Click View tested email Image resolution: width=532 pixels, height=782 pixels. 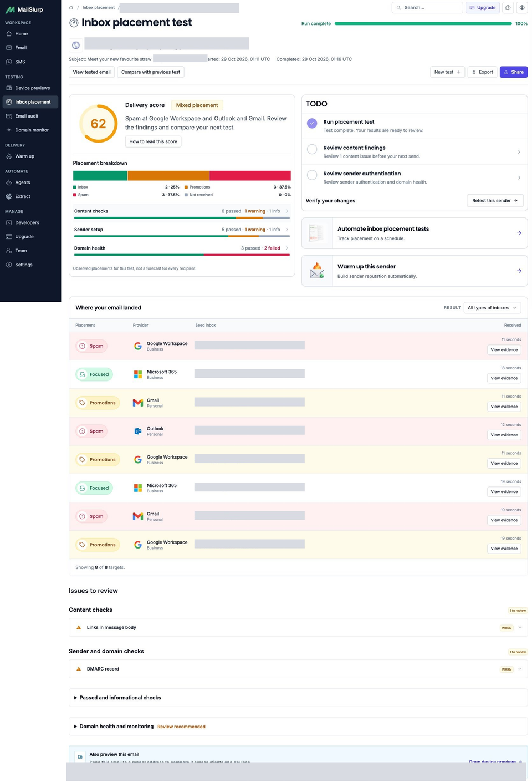92,72
